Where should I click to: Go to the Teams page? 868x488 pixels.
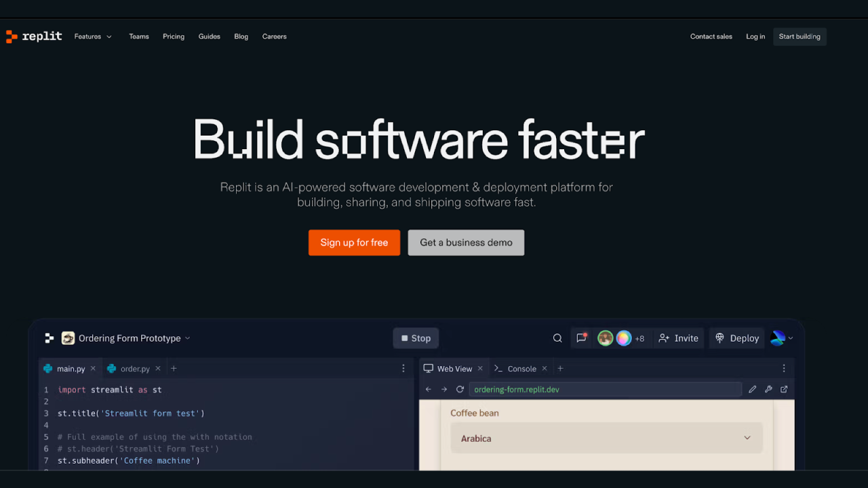click(x=139, y=37)
